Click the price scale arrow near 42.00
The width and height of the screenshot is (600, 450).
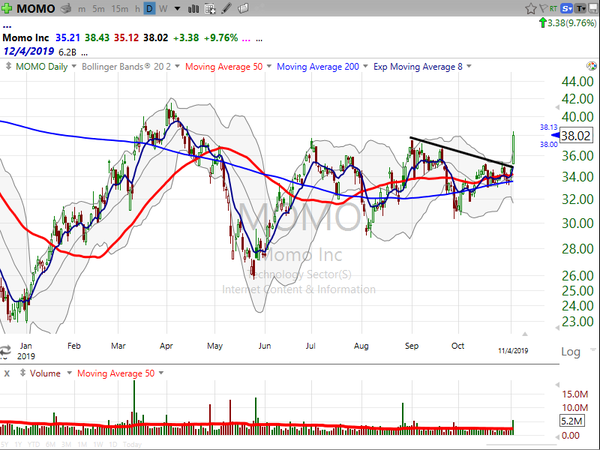point(558,107)
